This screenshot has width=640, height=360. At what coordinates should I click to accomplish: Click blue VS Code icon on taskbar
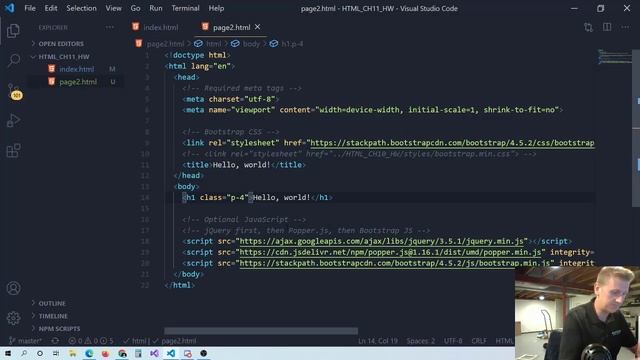pos(171,353)
